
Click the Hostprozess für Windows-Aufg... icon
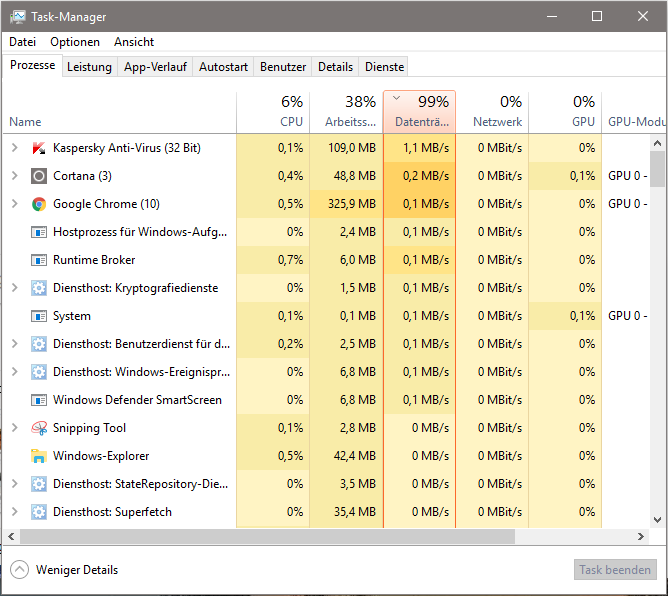[39, 232]
